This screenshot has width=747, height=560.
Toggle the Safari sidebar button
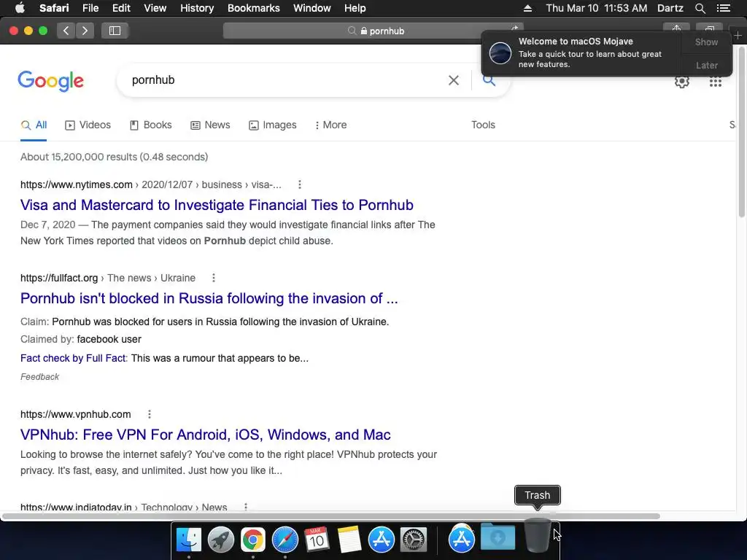click(x=115, y=31)
